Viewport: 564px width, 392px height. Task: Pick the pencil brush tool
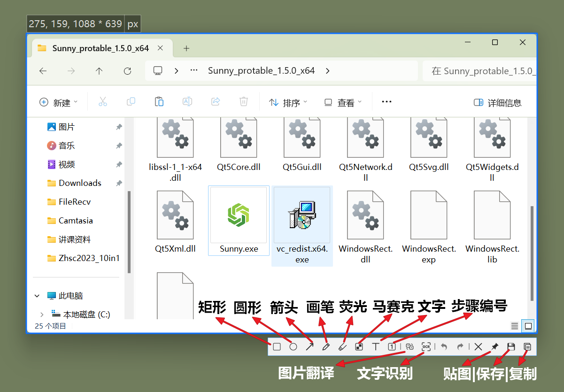[x=326, y=347]
